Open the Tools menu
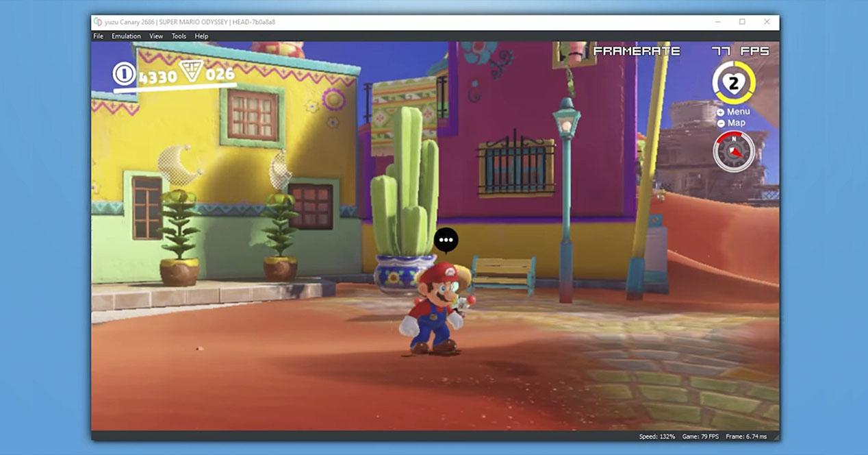The height and width of the screenshot is (455, 868). 179,36
